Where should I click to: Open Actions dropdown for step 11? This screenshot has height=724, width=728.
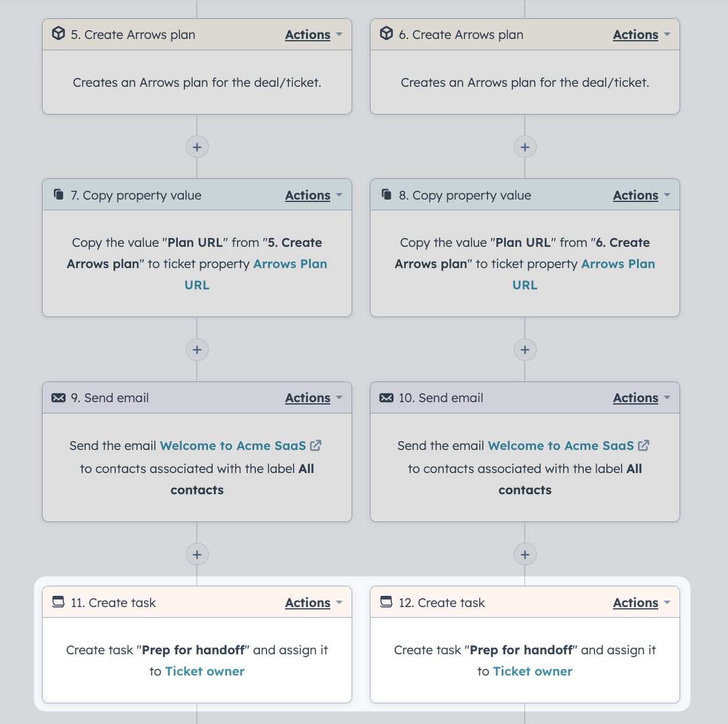[x=314, y=603]
